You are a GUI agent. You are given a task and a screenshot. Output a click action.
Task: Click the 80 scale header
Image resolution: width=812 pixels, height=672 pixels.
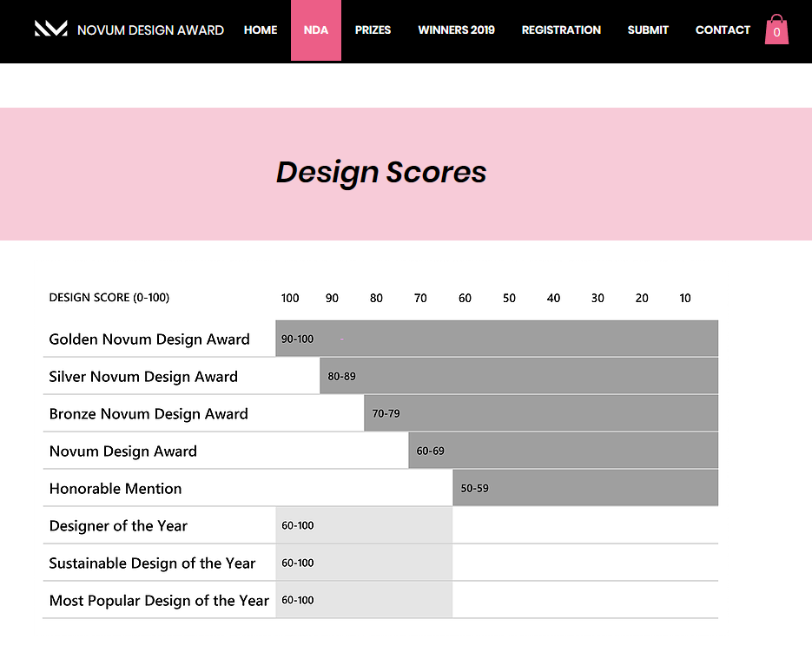(377, 298)
